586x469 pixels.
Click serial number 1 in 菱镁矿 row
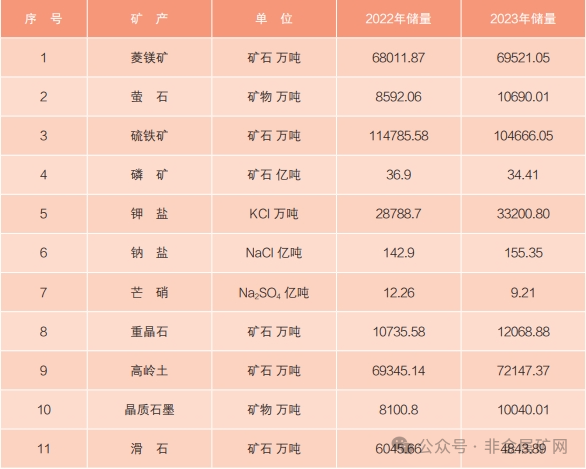[44, 58]
